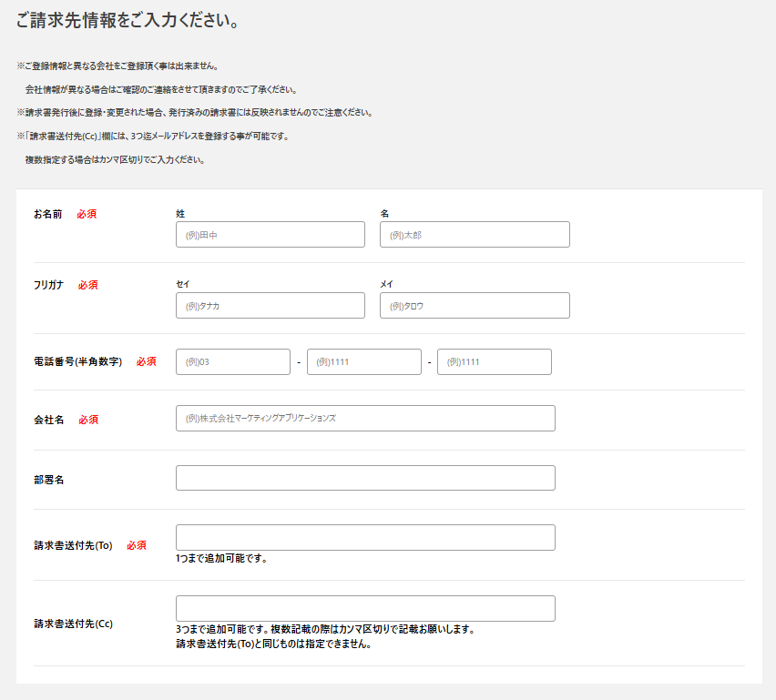
Task: Click the 会社名 label text
Action: pyautogui.click(x=49, y=420)
